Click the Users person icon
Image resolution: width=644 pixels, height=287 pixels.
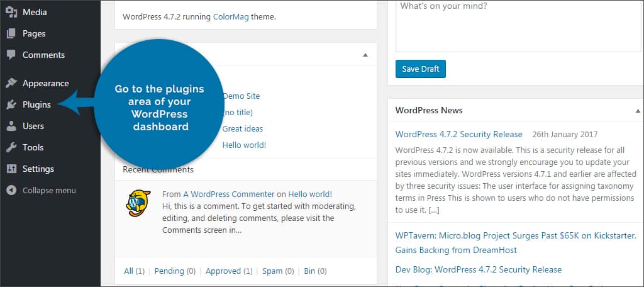tap(11, 126)
